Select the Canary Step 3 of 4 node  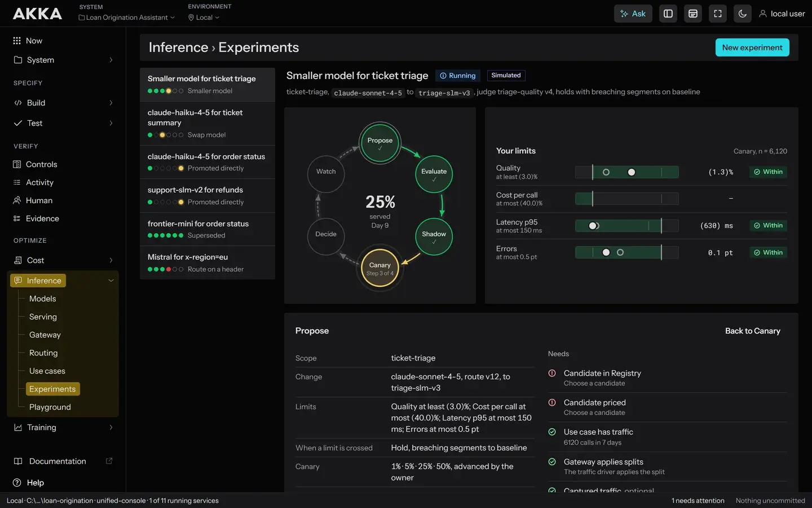[x=380, y=268]
